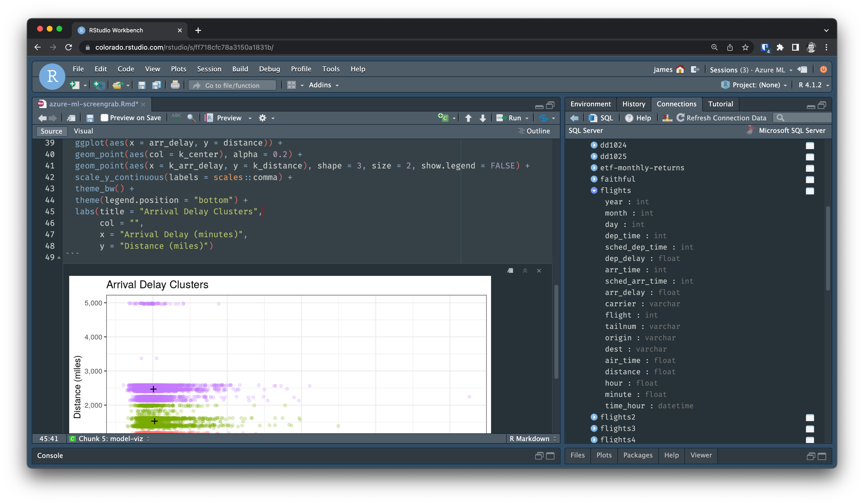Collapse the flights table tree node
Image resolution: width=864 pixels, height=504 pixels.
[x=594, y=190]
